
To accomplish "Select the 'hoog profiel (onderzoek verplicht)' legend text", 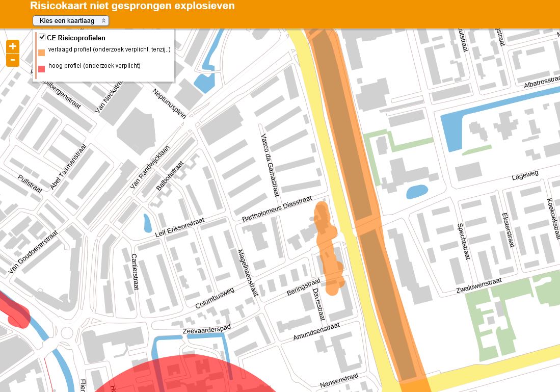I will click(x=94, y=65).
